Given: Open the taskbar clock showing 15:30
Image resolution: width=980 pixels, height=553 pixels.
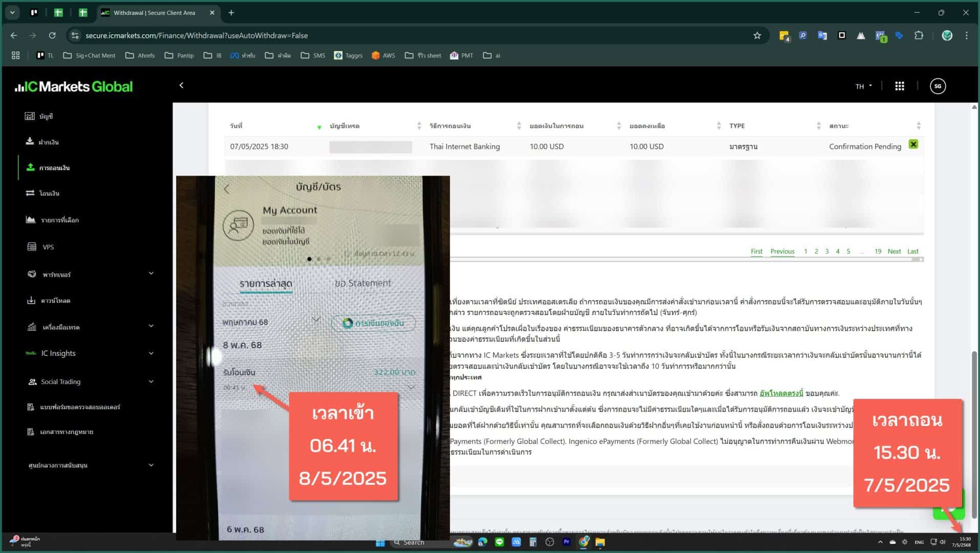Looking at the screenshot, I should click(961, 542).
